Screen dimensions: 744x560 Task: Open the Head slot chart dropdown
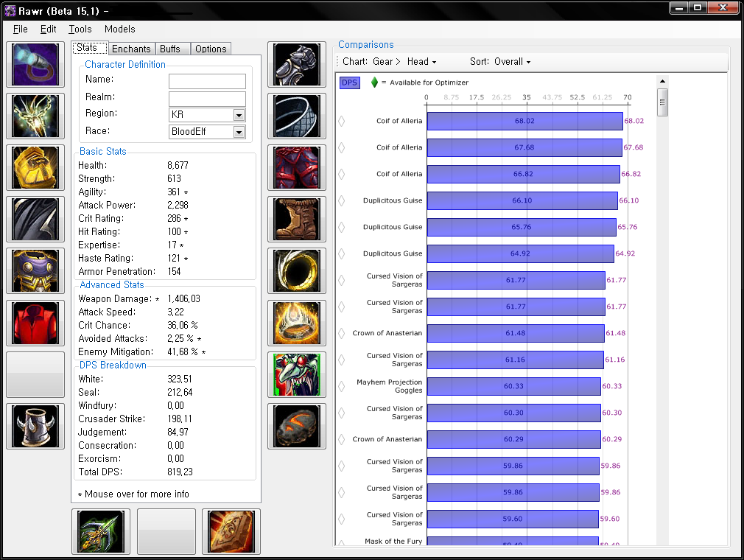pyautogui.click(x=421, y=62)
